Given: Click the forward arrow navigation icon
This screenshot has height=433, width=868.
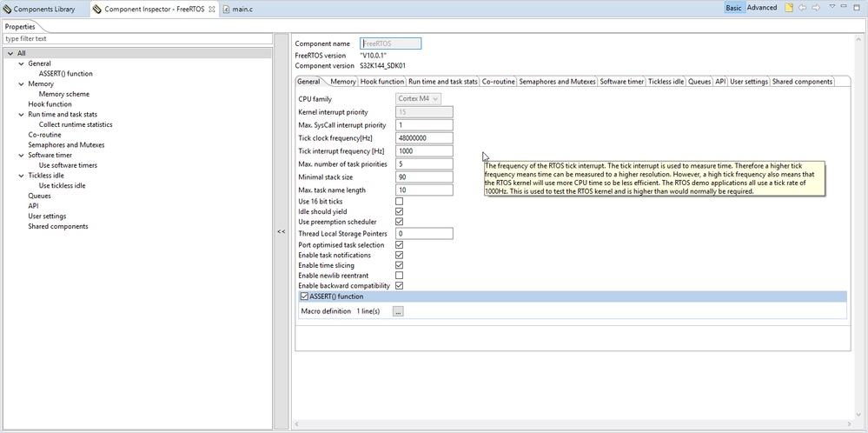Looking at the screenshot, I should point(815,8).
